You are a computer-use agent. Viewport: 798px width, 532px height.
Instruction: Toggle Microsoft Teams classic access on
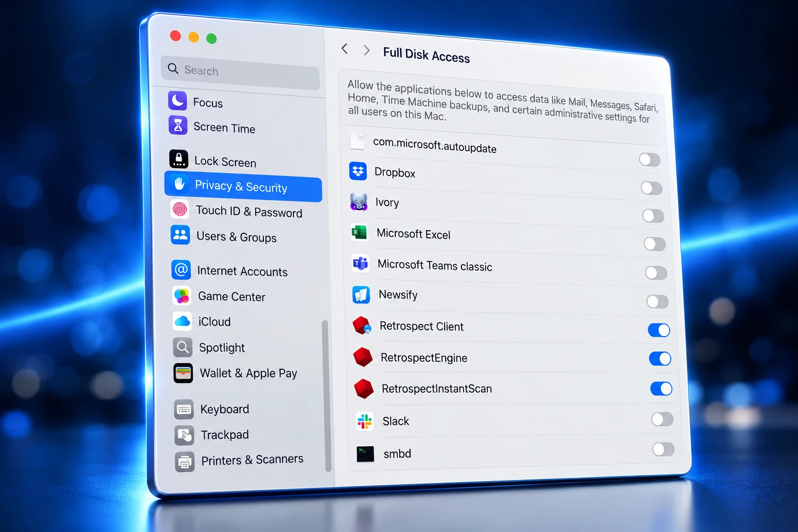pyautogui.click(x=656, y=272)
